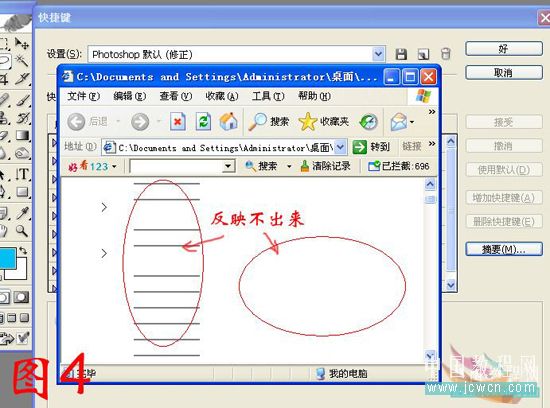Minimize the browser window

click(391, 76)
